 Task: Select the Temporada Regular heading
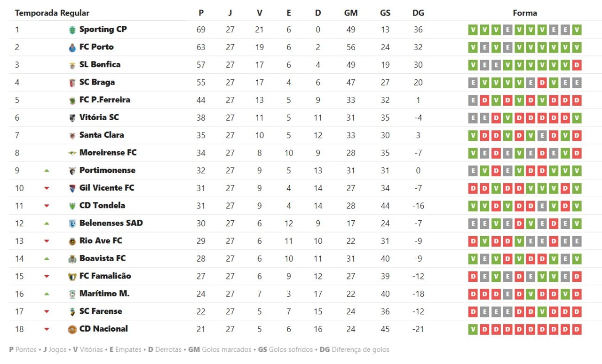(52, 13)
